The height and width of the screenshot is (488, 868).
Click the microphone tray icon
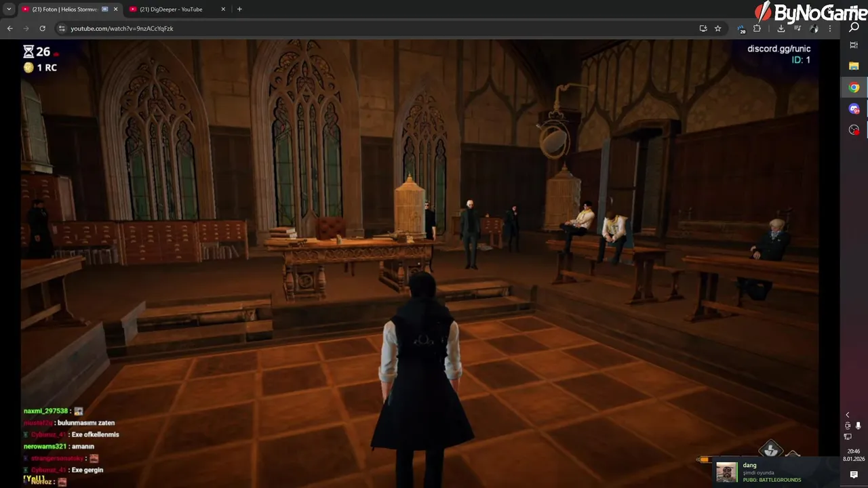pos(858,426)
